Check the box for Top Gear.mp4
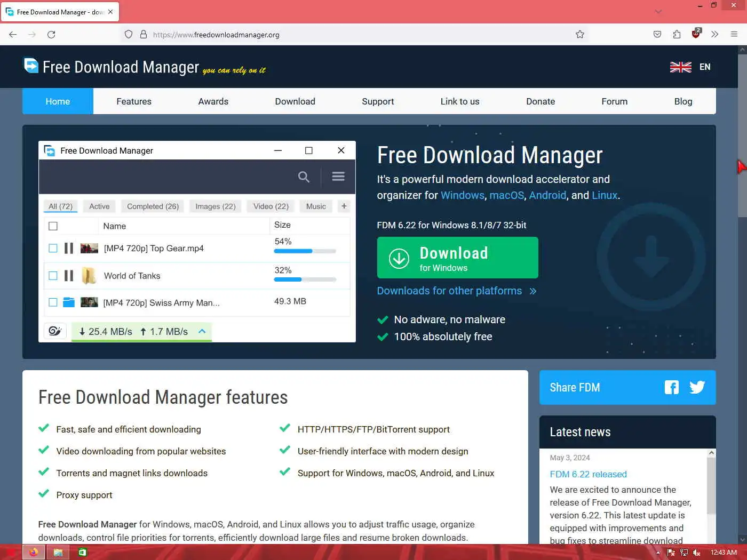This screenshot has height=560, width=747. 53,248
